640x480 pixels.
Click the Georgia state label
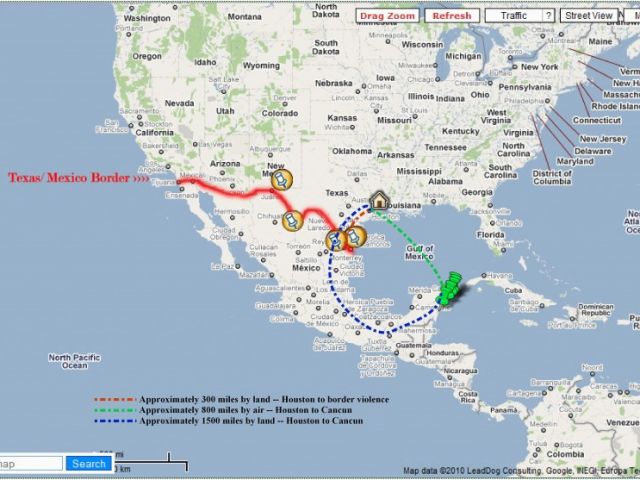(x=477, y=192)
